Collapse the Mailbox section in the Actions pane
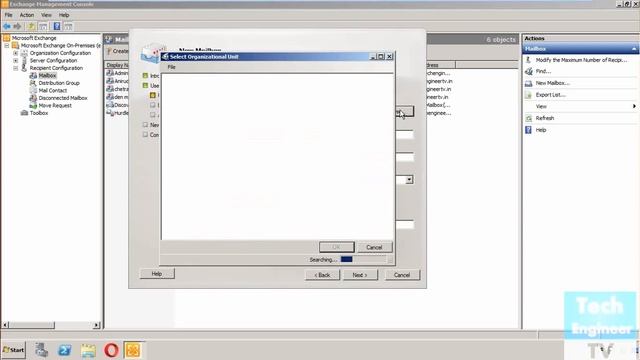Viewport: 640px width, 360px height. [634, 49]
